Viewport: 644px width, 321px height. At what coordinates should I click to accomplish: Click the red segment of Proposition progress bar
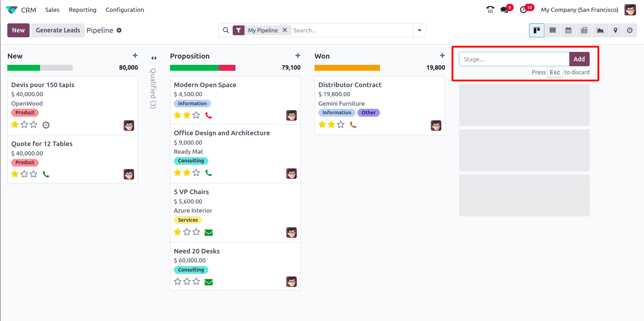227,68
